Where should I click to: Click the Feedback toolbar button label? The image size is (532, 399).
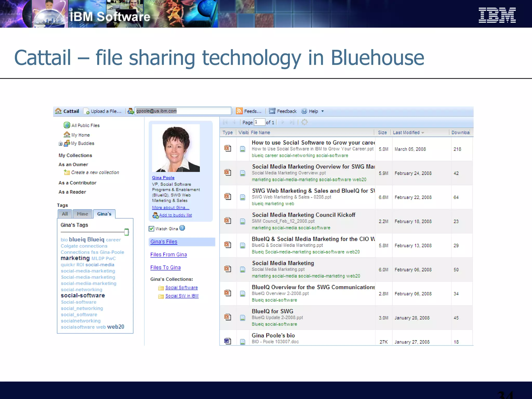pos(287,111)
